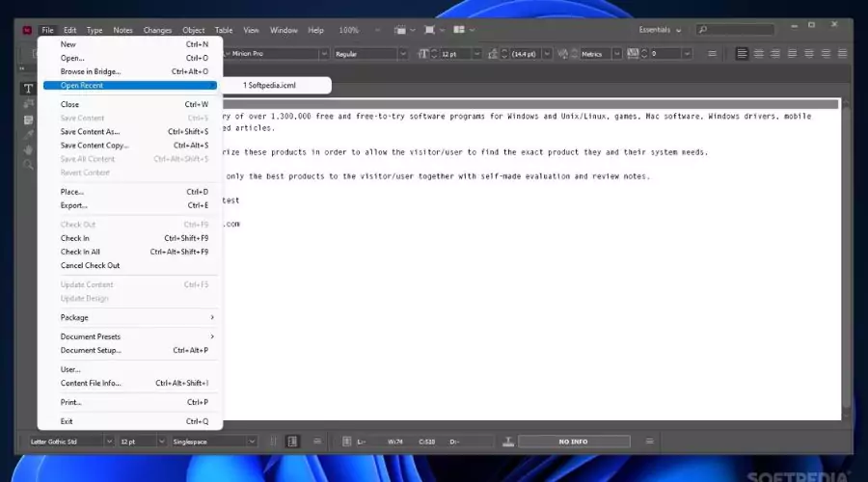The width and height of the screenshot is (868, 482).
Task: Choose Document Setup... from the File menu
Action: pyautogui.click(x=130, y=350)
